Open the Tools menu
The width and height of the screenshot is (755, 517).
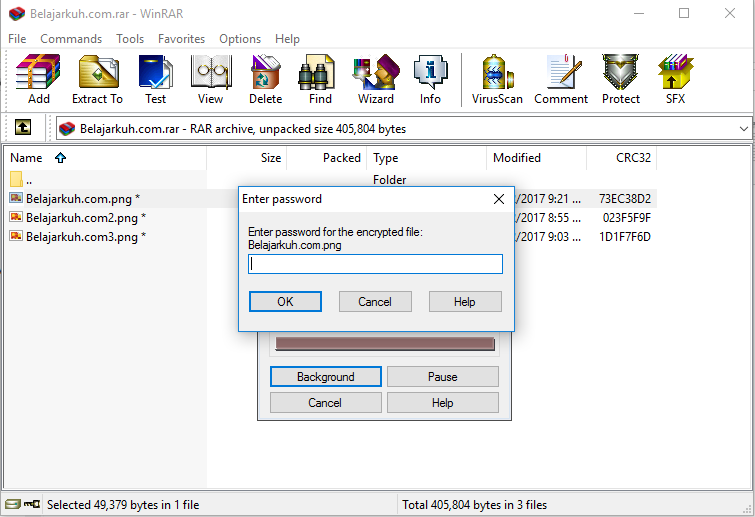point(130,39)
